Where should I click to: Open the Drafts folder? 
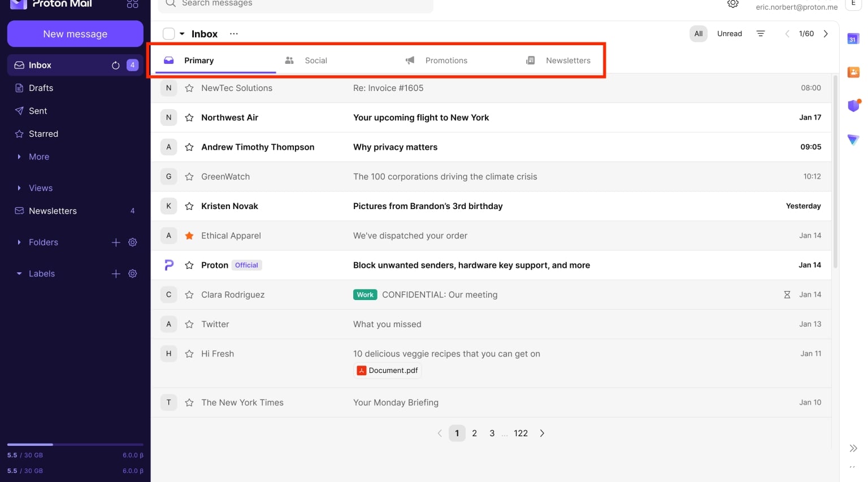click(x=75, y=88)
